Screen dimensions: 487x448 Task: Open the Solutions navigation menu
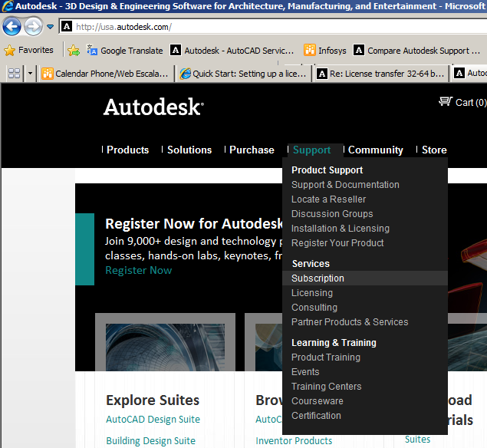pos(189,150)
